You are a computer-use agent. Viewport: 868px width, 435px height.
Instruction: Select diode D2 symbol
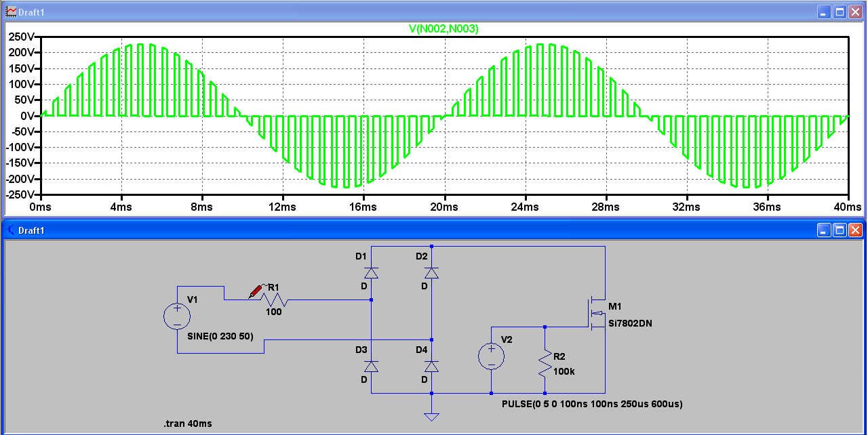coord(431,272)
